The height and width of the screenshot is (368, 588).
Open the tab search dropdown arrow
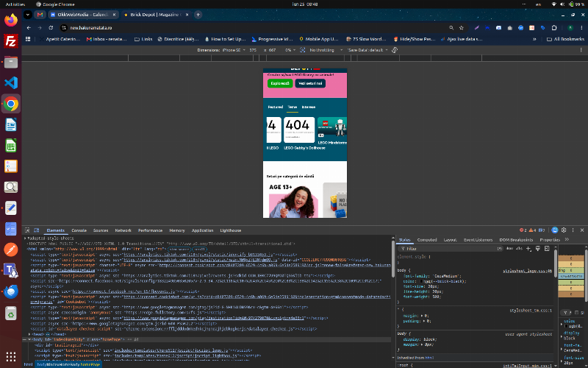pyautogui.click(x=27, y=15)
